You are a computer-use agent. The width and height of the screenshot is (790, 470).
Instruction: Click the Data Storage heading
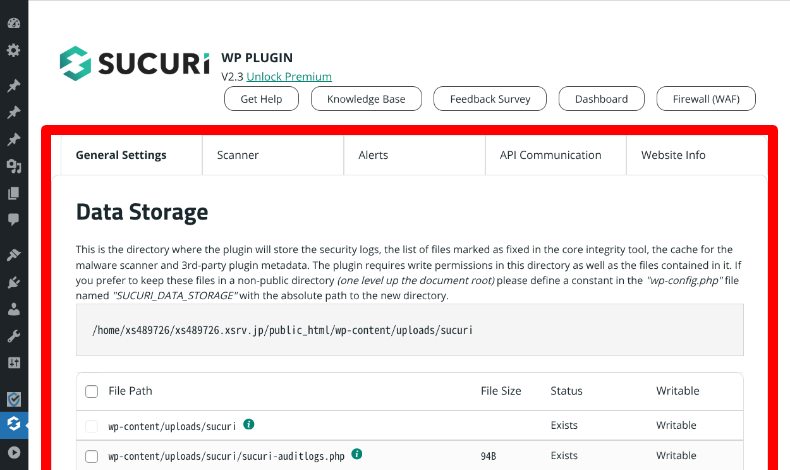click(142, 212)
